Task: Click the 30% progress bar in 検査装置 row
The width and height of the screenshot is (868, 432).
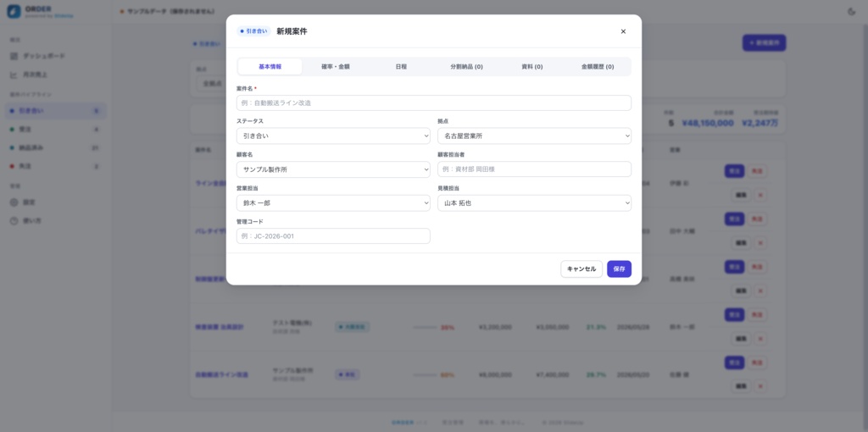Action: point(426,328)
